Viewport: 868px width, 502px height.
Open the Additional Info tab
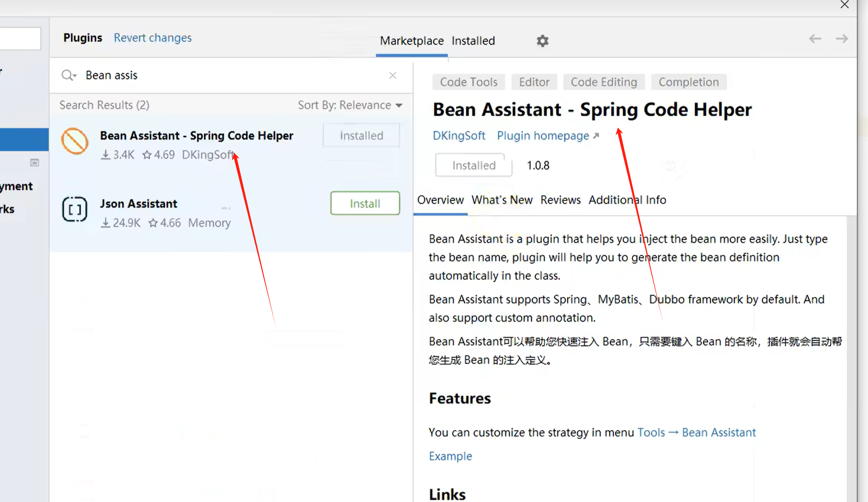tap(627, 200)
